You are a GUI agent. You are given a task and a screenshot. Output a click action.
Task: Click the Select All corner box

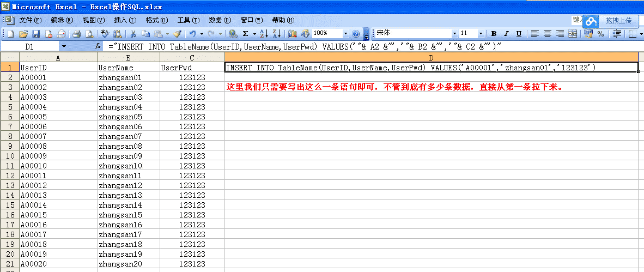pos(9,58)
